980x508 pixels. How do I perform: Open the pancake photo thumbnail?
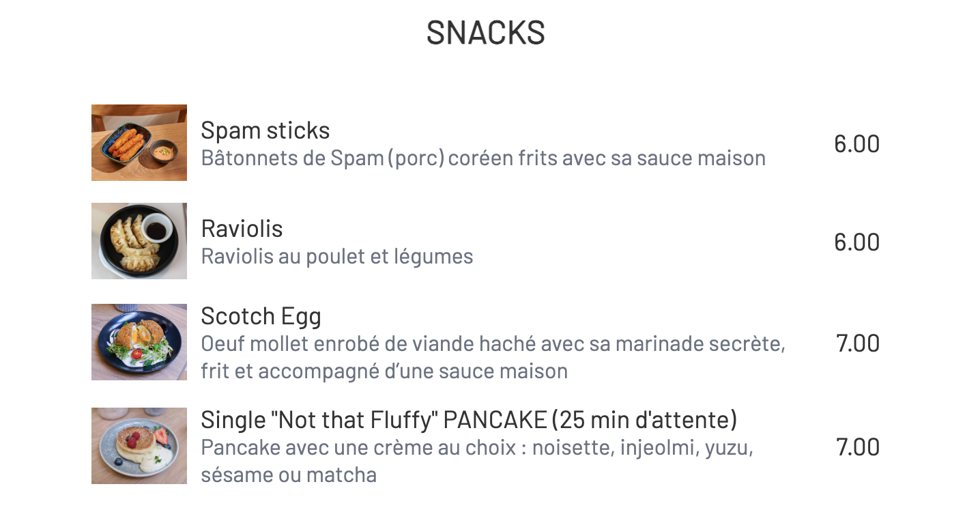(139, 446)
